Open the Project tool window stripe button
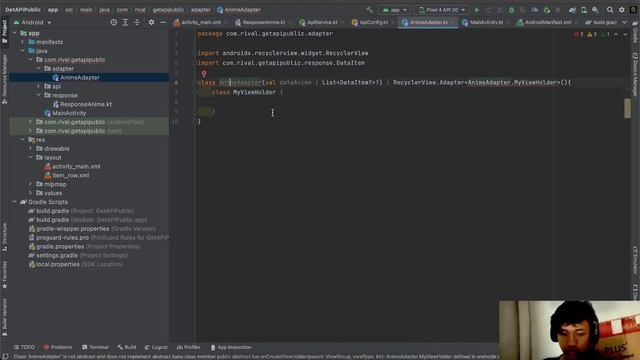This screenshot has width=640, height=360. point(4,31)
